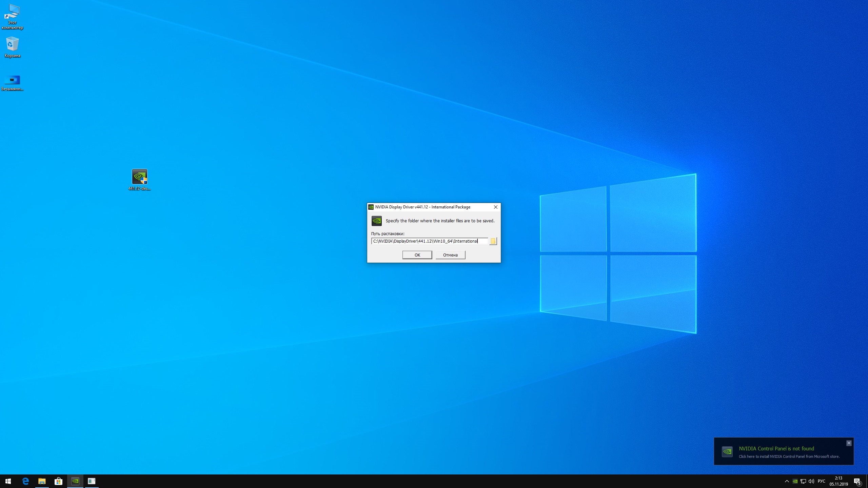Open File Explorer from taskbar
Screen dimensions: 868x488
click(42, 481)
